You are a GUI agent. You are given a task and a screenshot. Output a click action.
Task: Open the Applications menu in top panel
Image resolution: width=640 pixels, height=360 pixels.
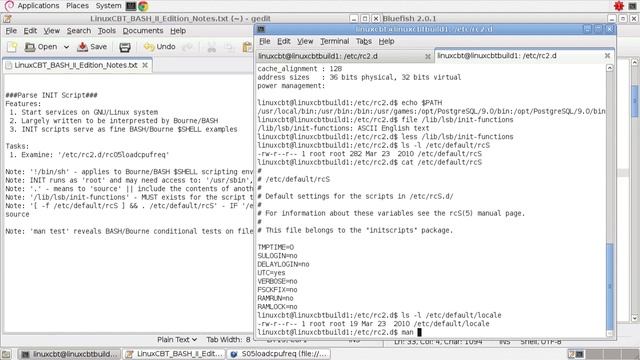(38, 6)
